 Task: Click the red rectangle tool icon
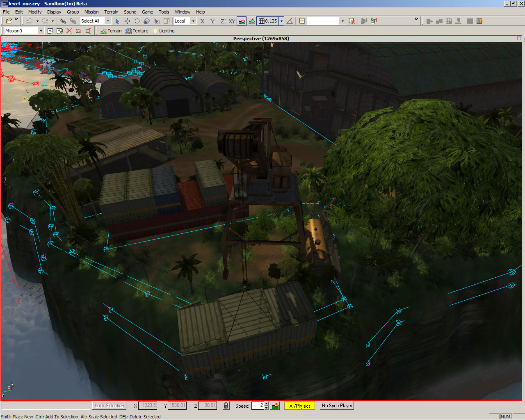coord(167,21)
